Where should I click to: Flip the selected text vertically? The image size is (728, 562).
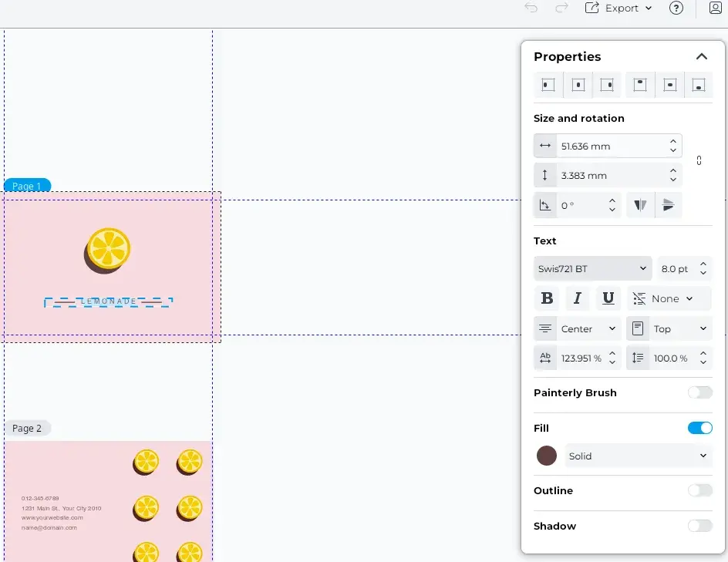click(x=669, y=204)
